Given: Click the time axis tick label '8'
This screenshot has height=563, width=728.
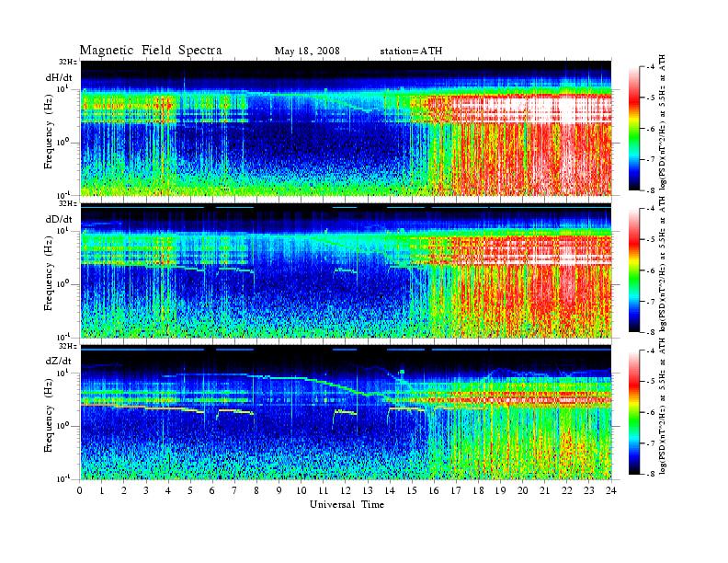Looking at the screenshot, I should (256, 490).
